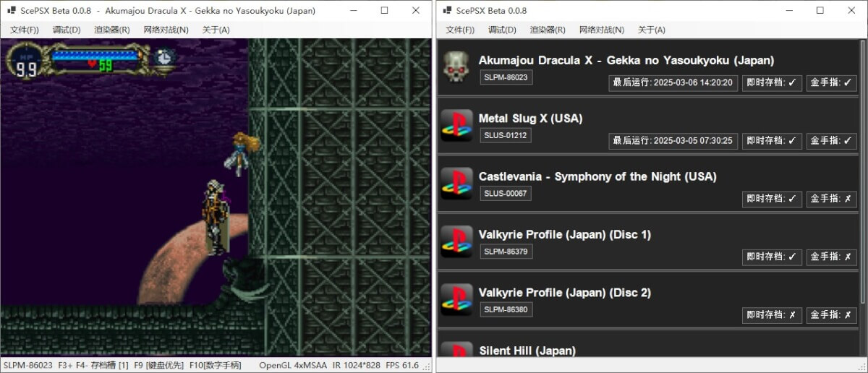Select Valkyrie Profile (Japan) (Disc 1) title
The height and width of the screenshot is (373, 868).
(x=565, y=234)
